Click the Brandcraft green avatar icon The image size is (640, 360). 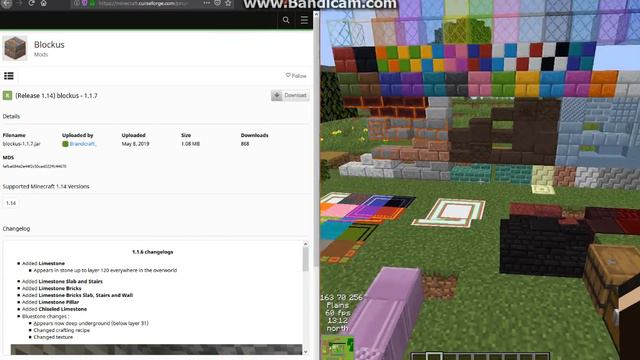[x=65, y=144]
